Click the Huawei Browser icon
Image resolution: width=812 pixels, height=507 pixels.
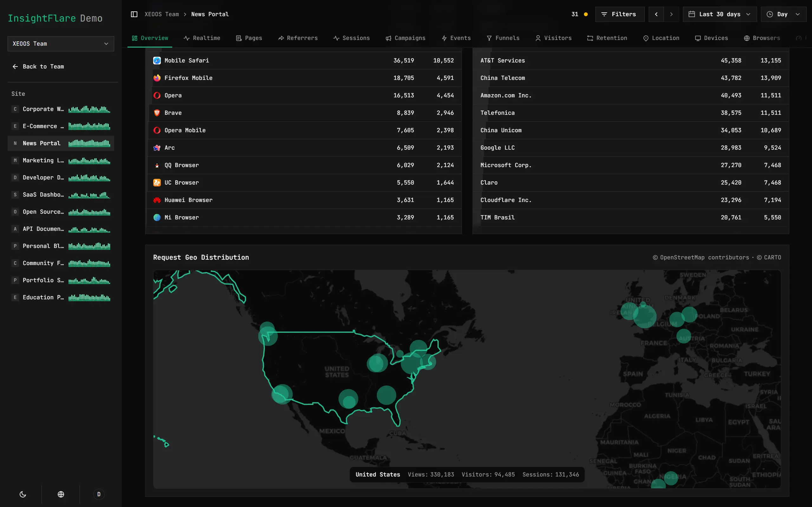[157, 200]
